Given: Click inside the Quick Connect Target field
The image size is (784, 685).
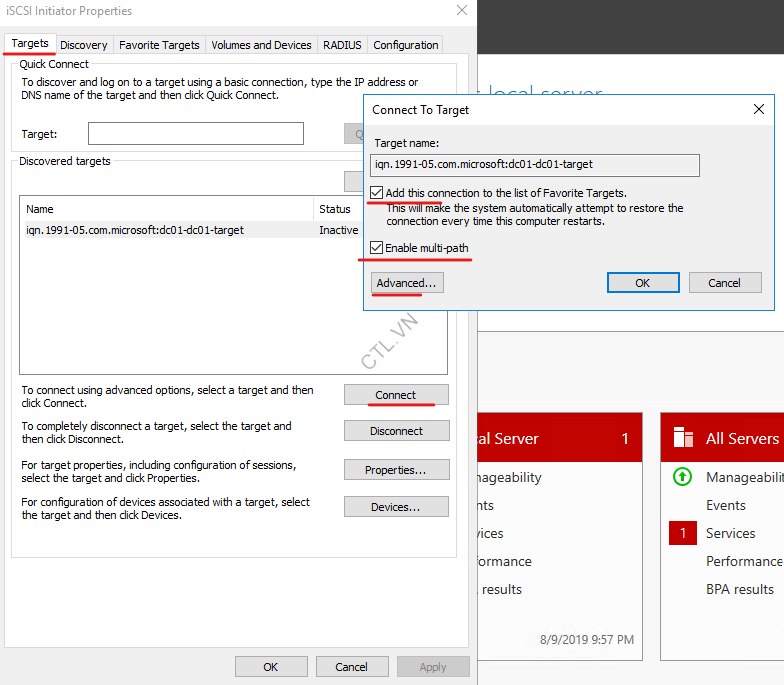Looking at the screenshot, I should point(195,134).
